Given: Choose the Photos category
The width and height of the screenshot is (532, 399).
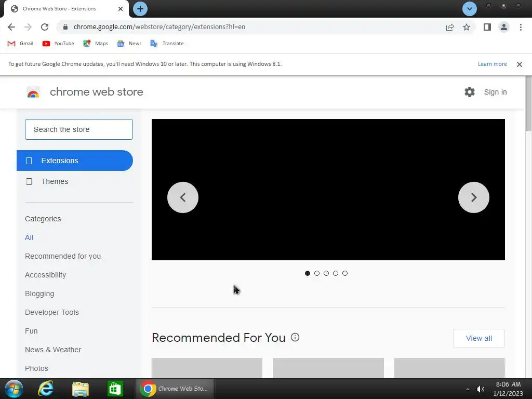Looking at the screenshot, I should pos(37,368).
